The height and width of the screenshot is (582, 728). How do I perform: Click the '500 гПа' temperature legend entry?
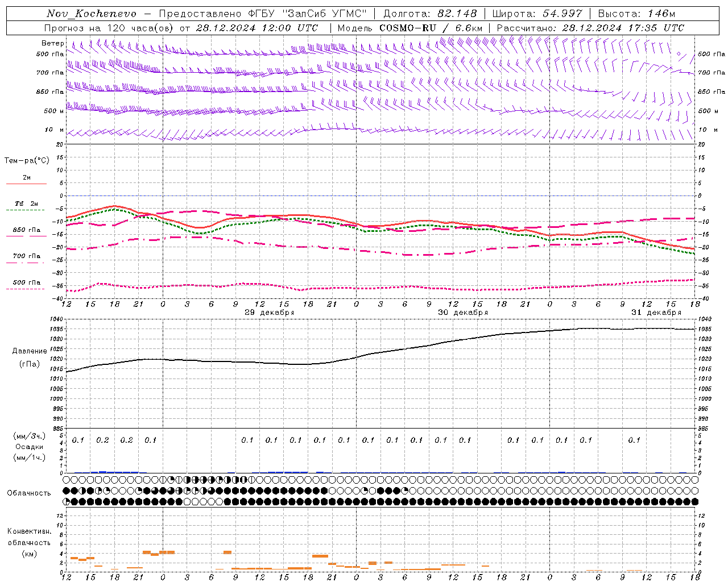26,282
